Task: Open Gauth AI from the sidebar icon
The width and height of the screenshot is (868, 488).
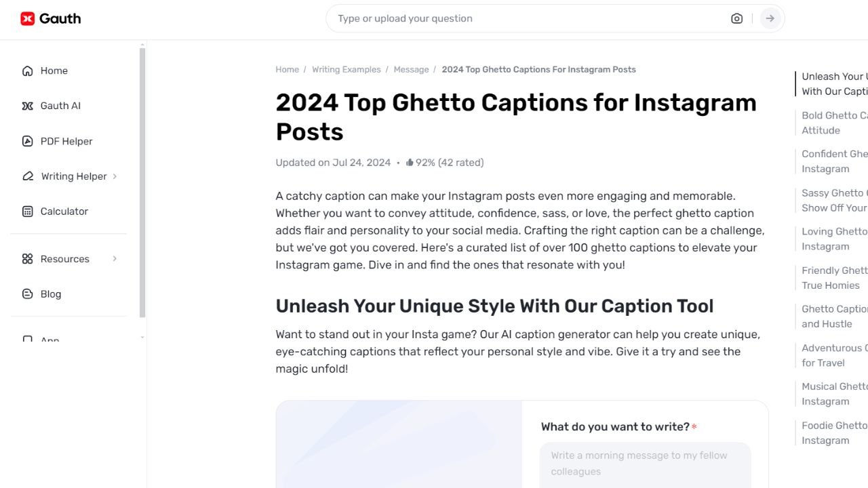Action: [26, 106]
